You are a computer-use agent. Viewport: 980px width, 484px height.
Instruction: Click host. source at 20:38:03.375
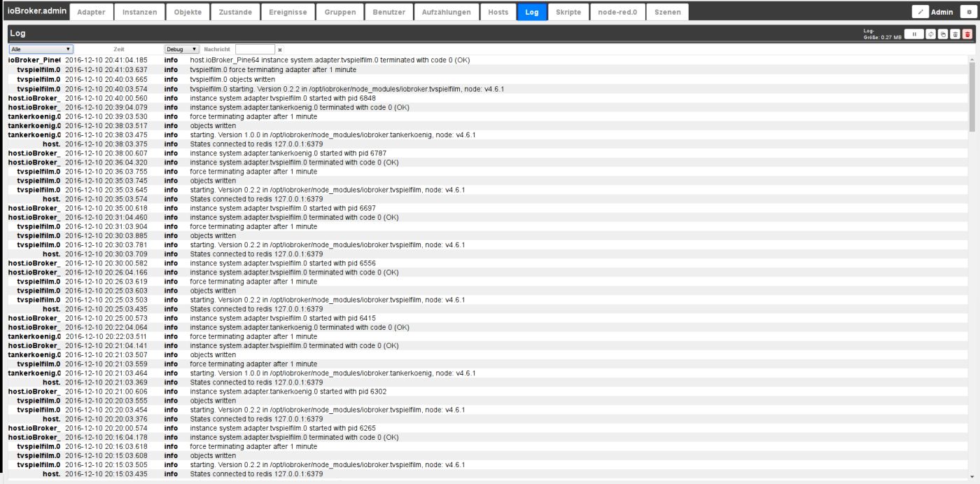tap(51, 144)
